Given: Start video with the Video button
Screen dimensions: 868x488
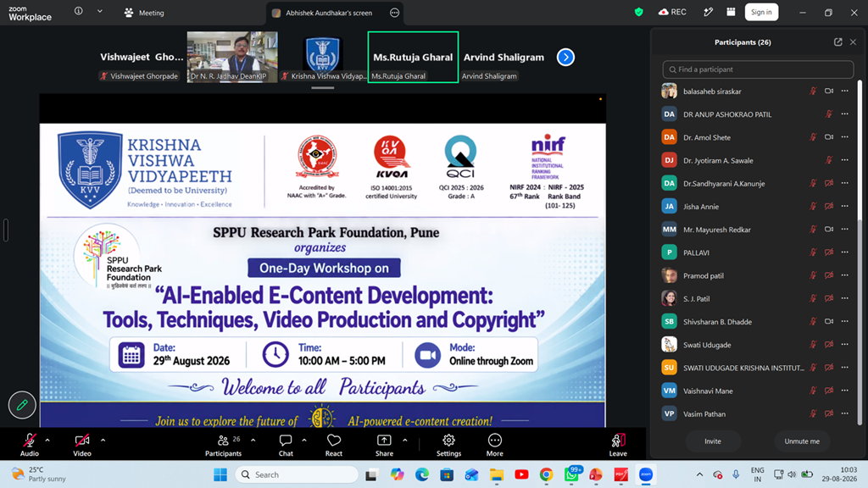Looking at the screenshot, I should tap(82, 445).
